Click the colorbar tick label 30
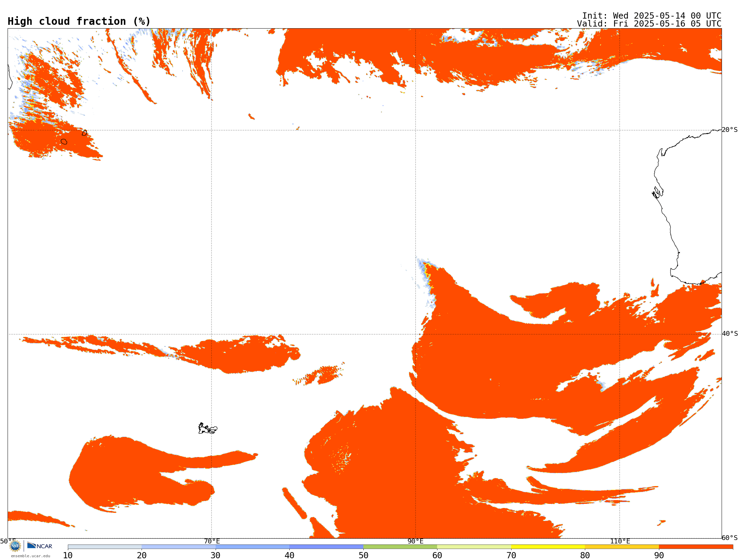Screen dimensions: 744x560 pos(216,556)
